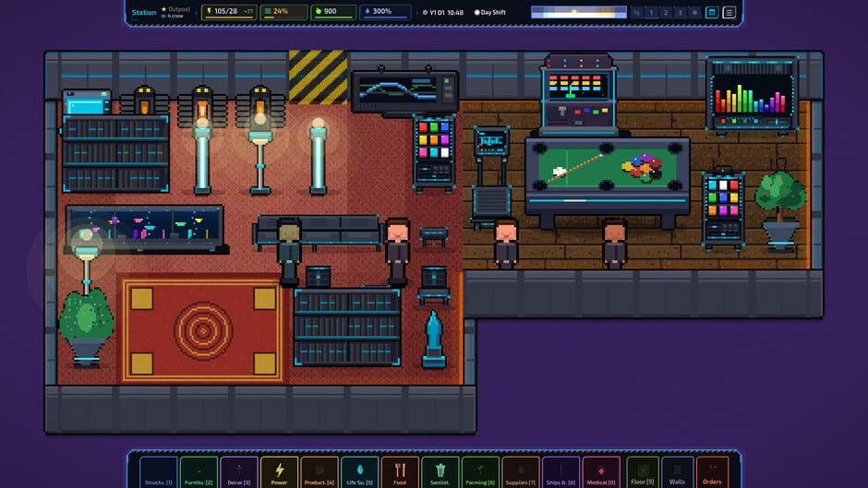Viewport: 868px width, 488px height.
Task: Click the power 105/28 indicator
Action: (x=229, y=12)
